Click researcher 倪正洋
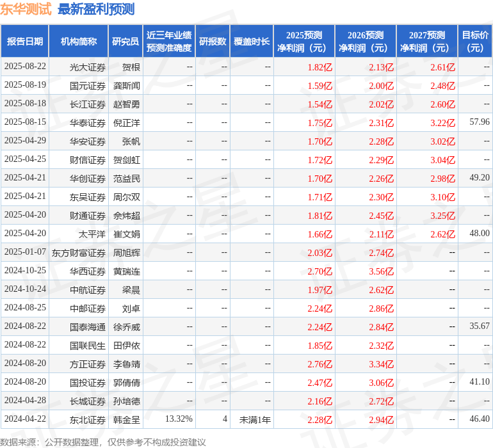The width and height of the screenshot is (493, 448). (x=127, y=123)
